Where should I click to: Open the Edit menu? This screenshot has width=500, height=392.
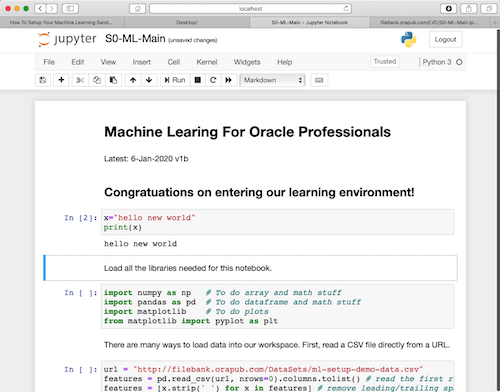77,62
